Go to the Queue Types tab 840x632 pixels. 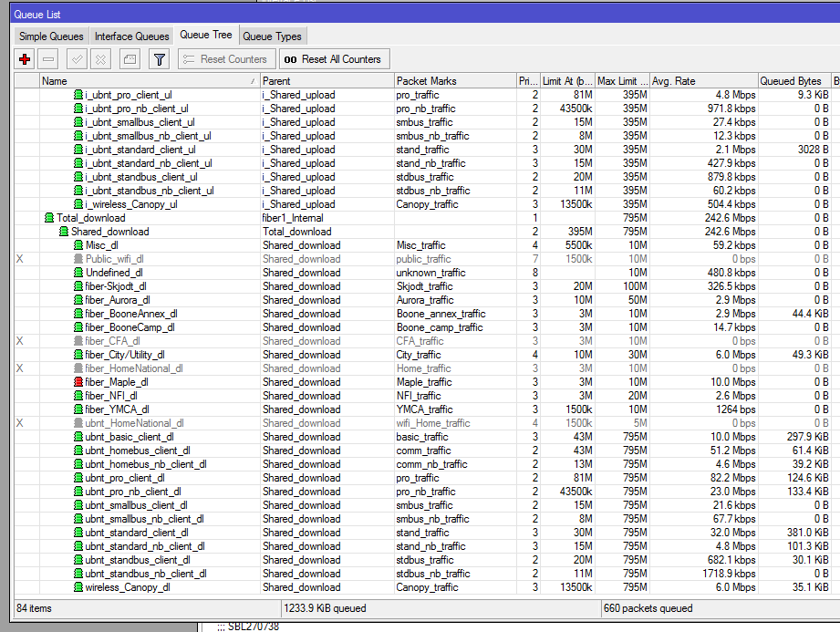pyautogui.click(x=272, y=36)
